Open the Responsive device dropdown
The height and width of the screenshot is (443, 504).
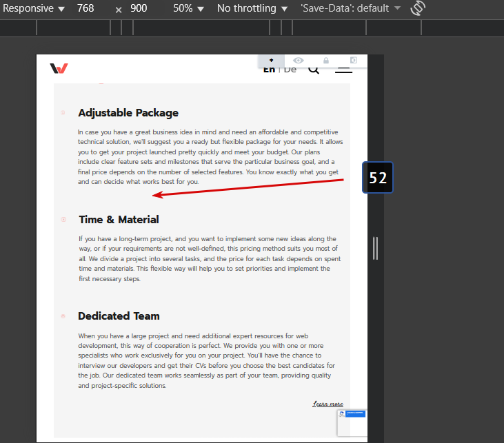pos(34,8)
